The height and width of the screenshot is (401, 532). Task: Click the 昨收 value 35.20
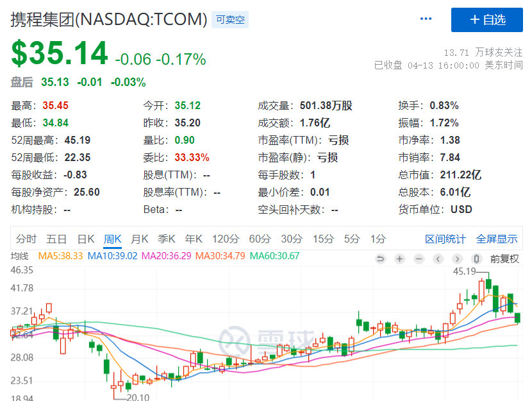[188, 123]
